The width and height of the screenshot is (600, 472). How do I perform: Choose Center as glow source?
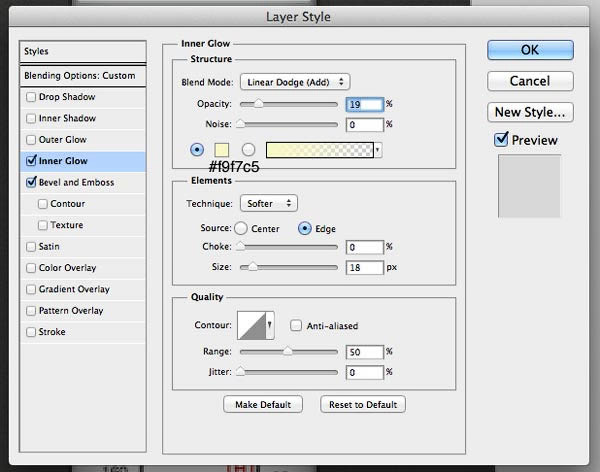[241, 229]
